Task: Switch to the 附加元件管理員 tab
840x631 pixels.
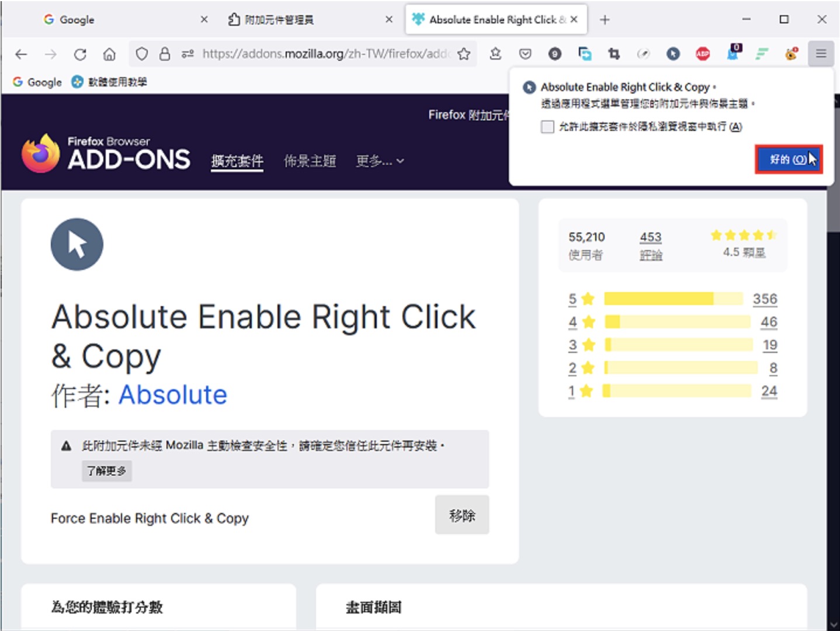Action: coord(310,20)
